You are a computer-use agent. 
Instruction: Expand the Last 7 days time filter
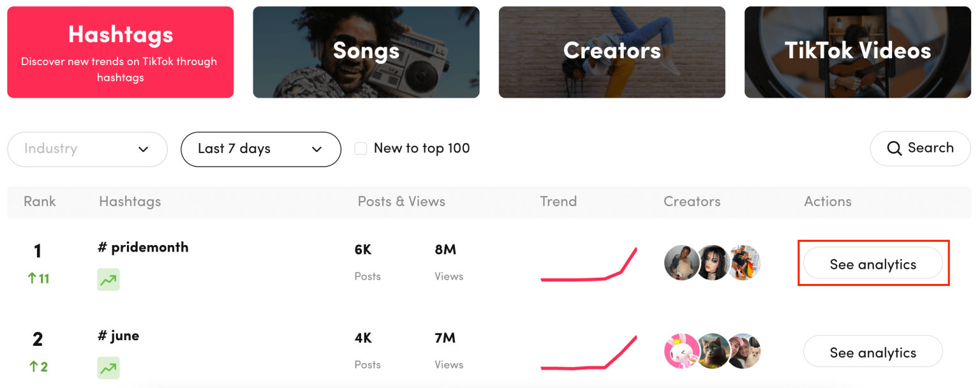point(260,149)
